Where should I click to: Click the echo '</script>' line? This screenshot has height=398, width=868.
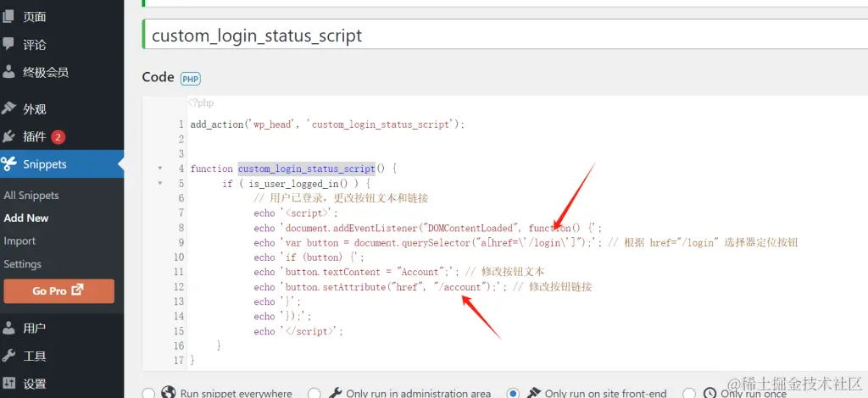[x=299, y=331]
